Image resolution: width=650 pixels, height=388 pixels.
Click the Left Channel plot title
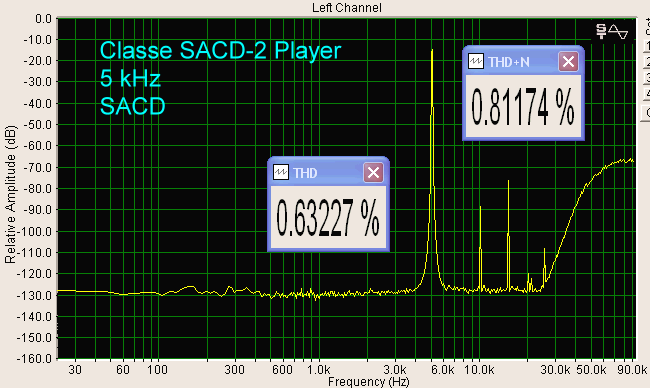[x=347, y=7]
